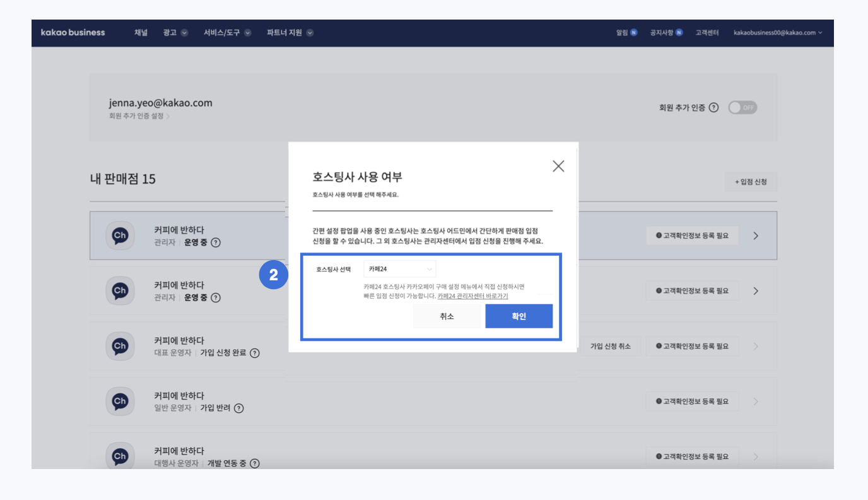Click the 내 판매점 15 heading
The image size is (868, 500).
click(123, 179)
